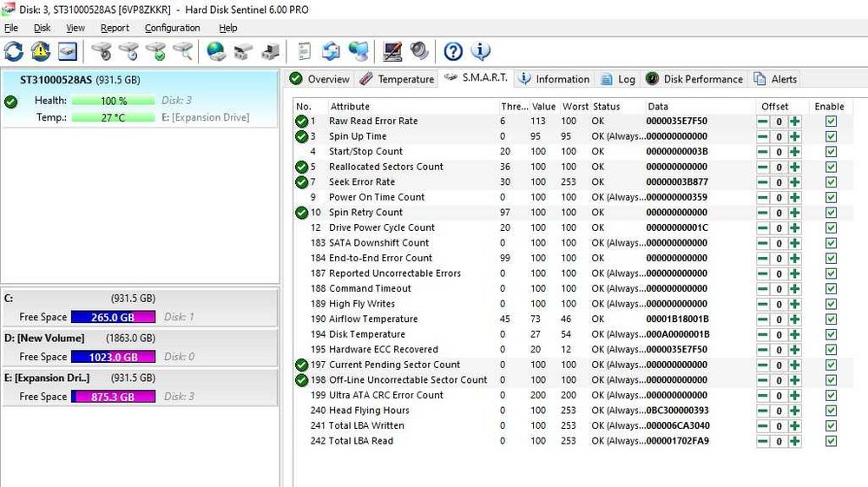The height and width of the screenshot is (487, 868).
Task: Click the Value column header
Action: (543, 106)
